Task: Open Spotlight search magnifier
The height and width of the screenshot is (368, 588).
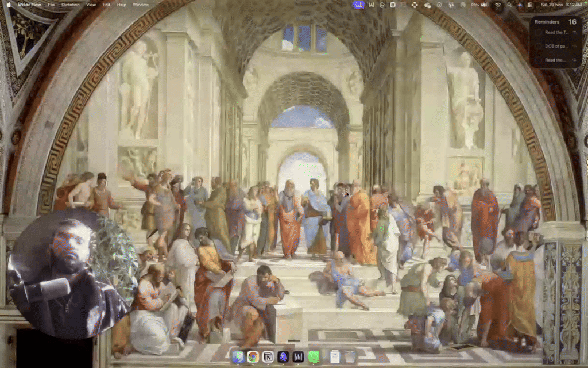Action: pyautogui.click(x=509, y=5)
